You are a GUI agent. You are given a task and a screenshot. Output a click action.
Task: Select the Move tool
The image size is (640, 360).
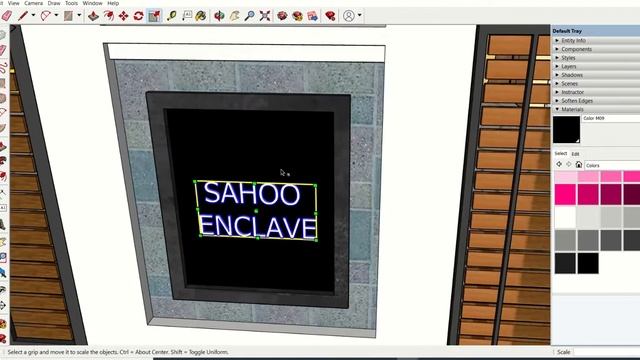[123, 16]
